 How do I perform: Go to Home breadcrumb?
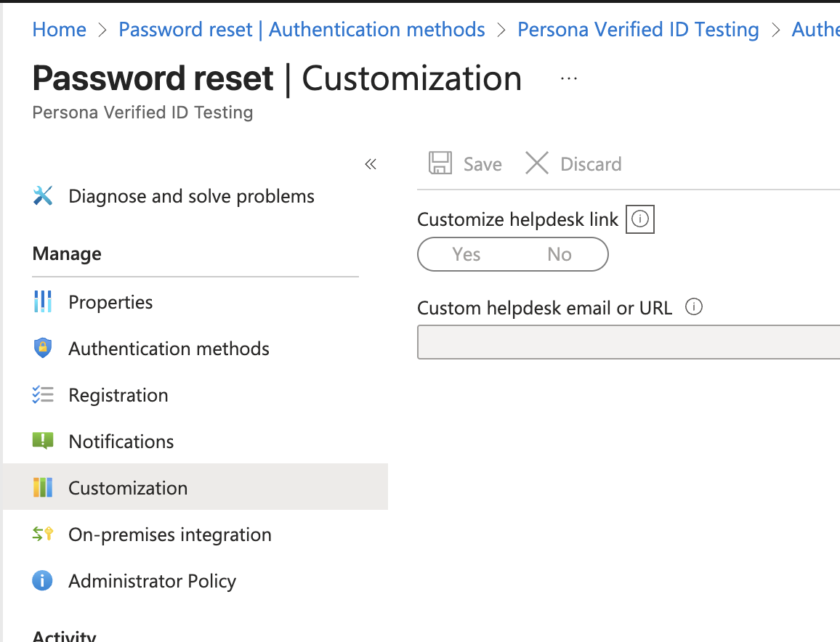tap(59, 30)
